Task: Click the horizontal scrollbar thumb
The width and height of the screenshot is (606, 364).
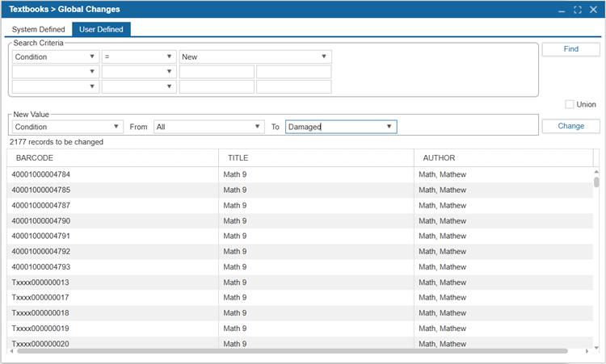Action: click(x=292, y=351)
